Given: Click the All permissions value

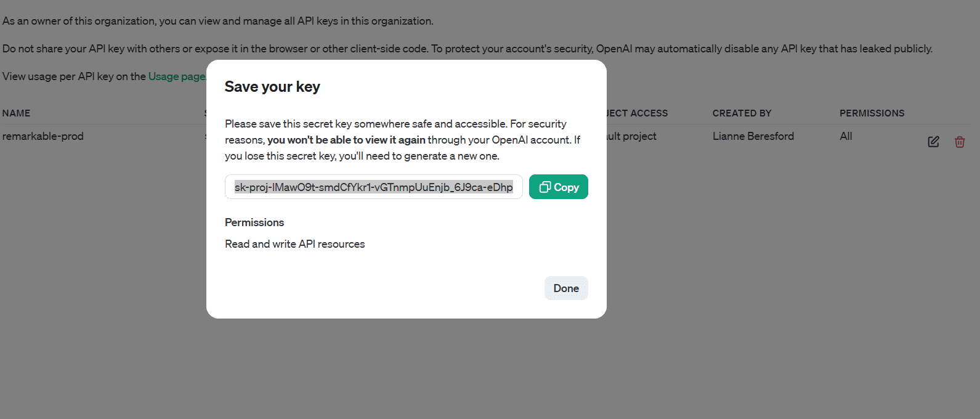Looking at the screenshot, I should click(x=845, y=136).
